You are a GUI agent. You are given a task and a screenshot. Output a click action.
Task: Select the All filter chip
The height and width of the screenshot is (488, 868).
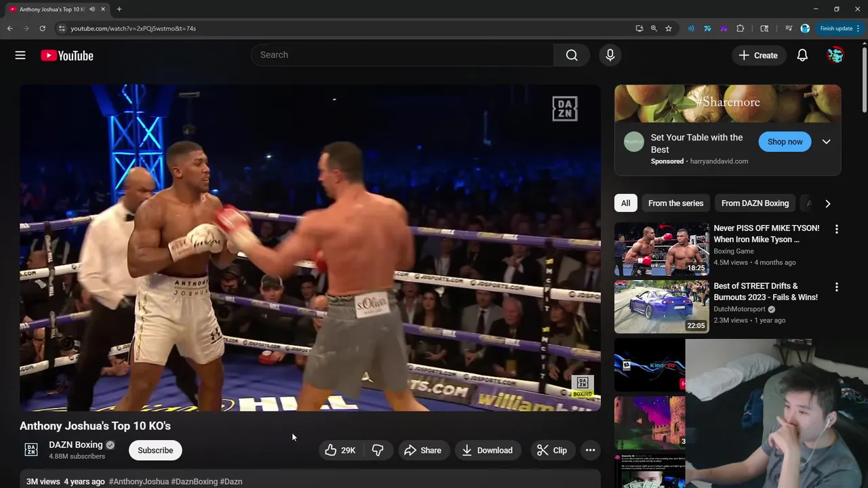click(x=625, y=203)
